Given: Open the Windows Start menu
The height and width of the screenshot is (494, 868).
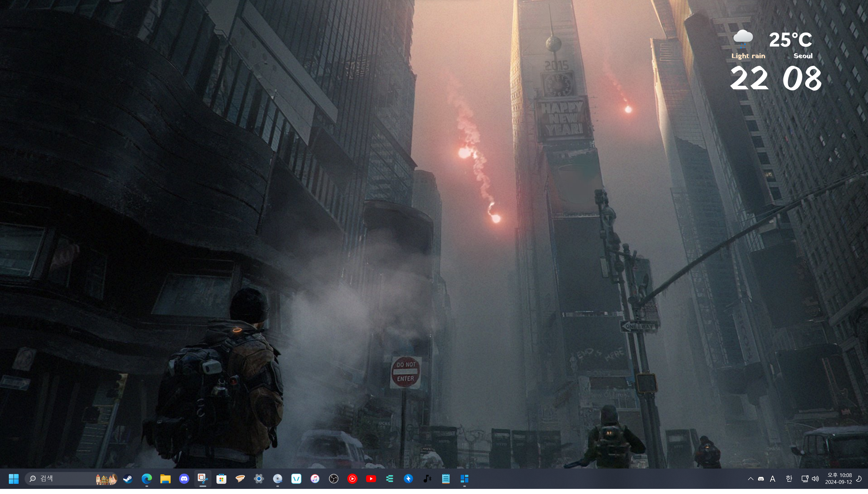Looking at the screenshot, I should (14, 479).
